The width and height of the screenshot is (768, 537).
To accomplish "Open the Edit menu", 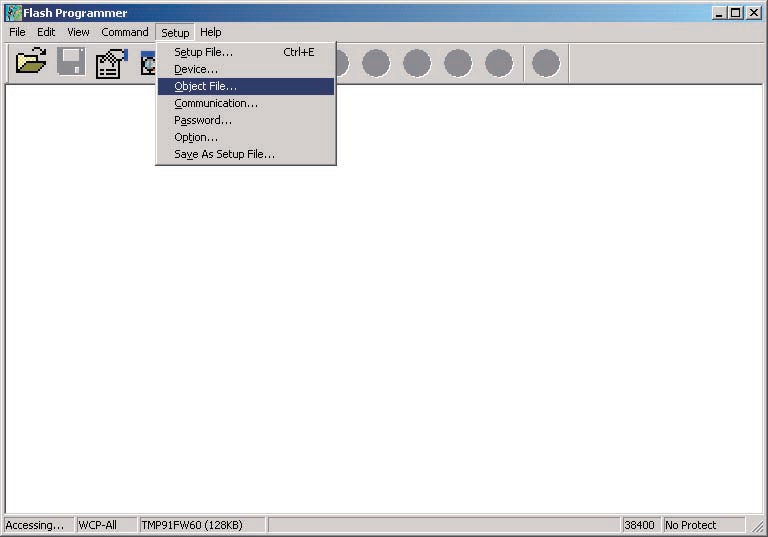I will click(x=46, y=32).
